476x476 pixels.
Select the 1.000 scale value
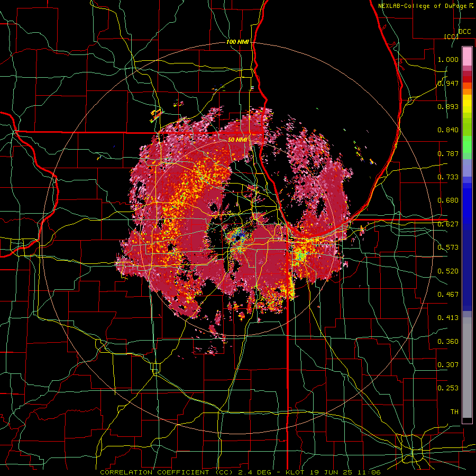click(x=448, y=59)
